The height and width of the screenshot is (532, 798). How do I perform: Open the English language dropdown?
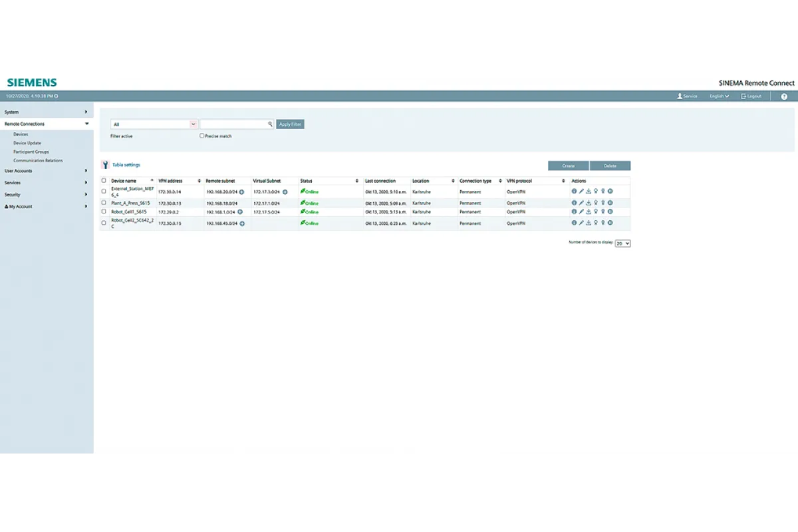pyautogui.click(x=719, y=96)
